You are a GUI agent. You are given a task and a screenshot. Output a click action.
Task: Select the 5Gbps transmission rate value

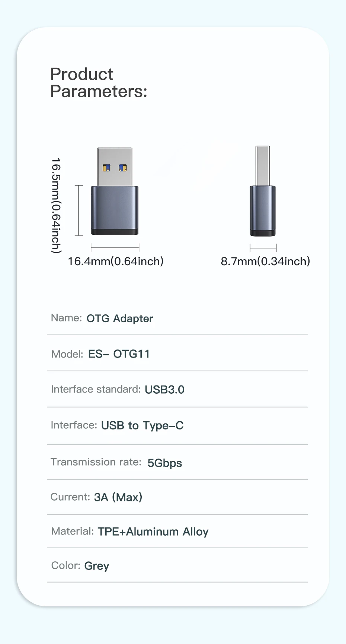click(164, 463)
